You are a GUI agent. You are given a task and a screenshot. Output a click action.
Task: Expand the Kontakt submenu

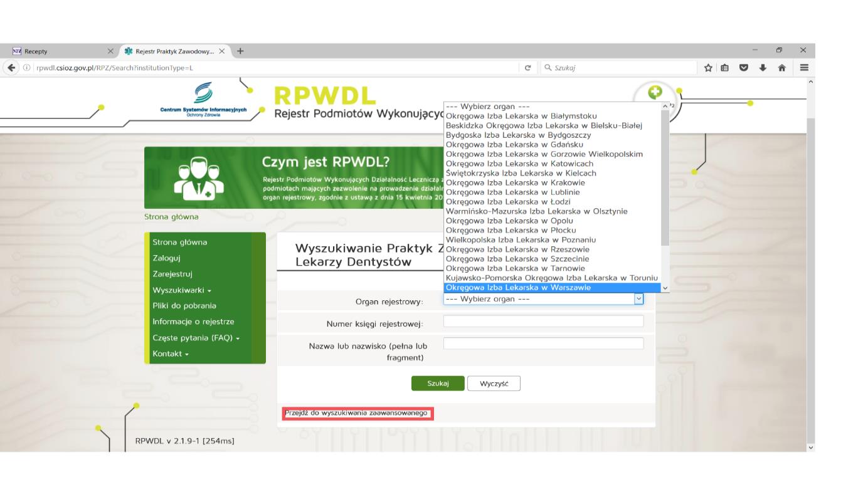click(x=171, y=353)
